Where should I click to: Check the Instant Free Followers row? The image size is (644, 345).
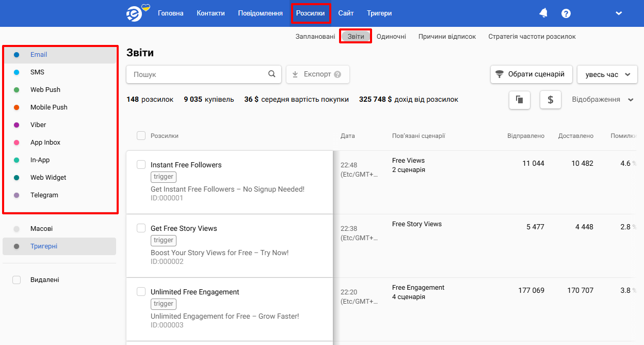click(x=141, y=165)
